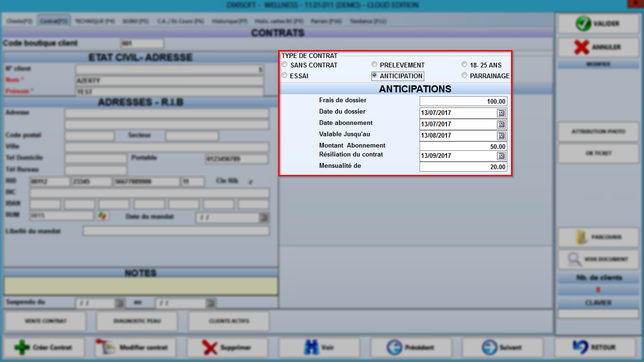Open calendar for Résiliation du contrat
This screenshot has width=644, height=362.
click(501, 156)
